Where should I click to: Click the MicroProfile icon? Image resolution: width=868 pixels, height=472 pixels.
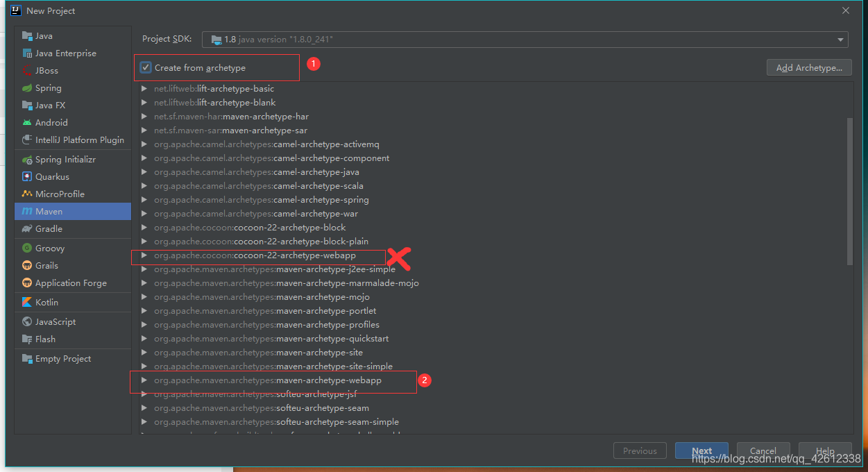(x=27, y=194)
